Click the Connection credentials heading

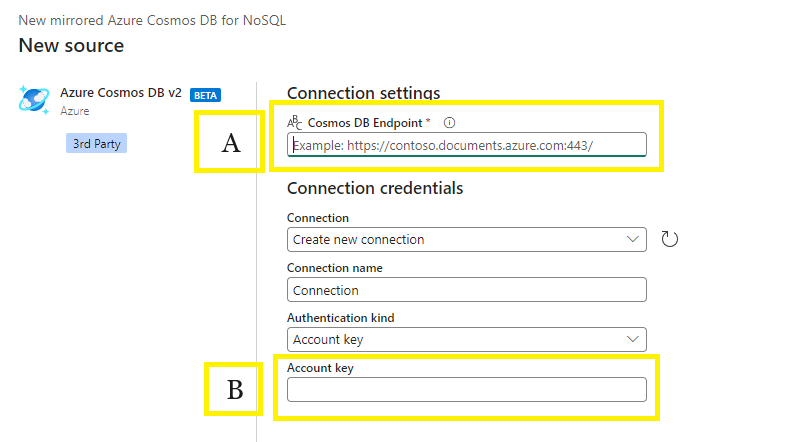click(375, 188)
